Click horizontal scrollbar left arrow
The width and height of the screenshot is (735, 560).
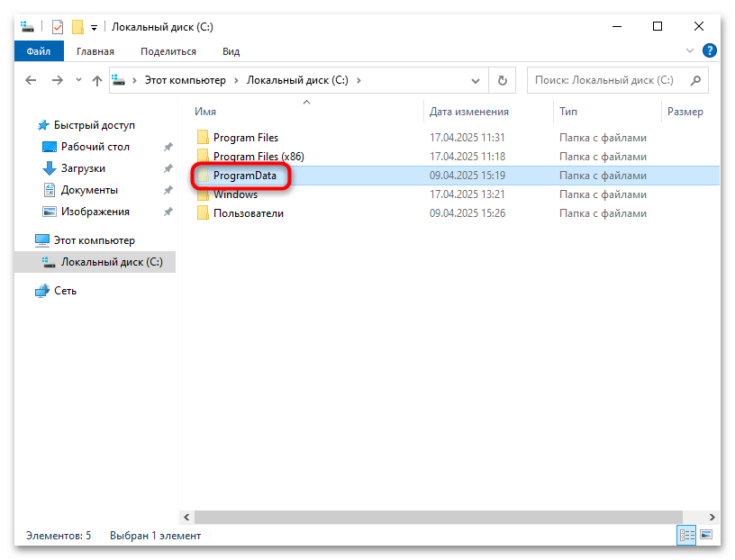click(x=186, y=517)
